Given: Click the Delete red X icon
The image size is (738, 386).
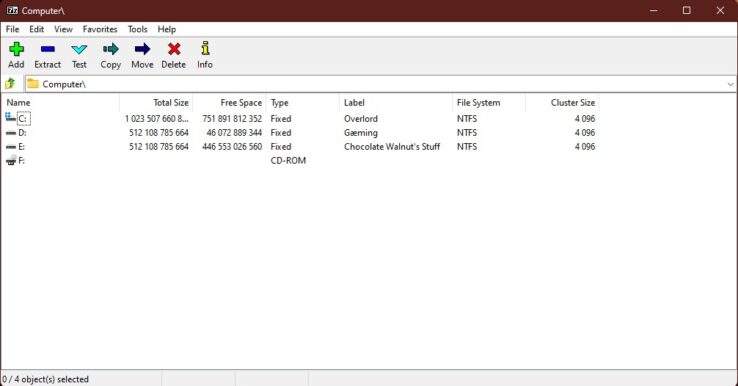Looking at the screenshot, I should 174,49.
